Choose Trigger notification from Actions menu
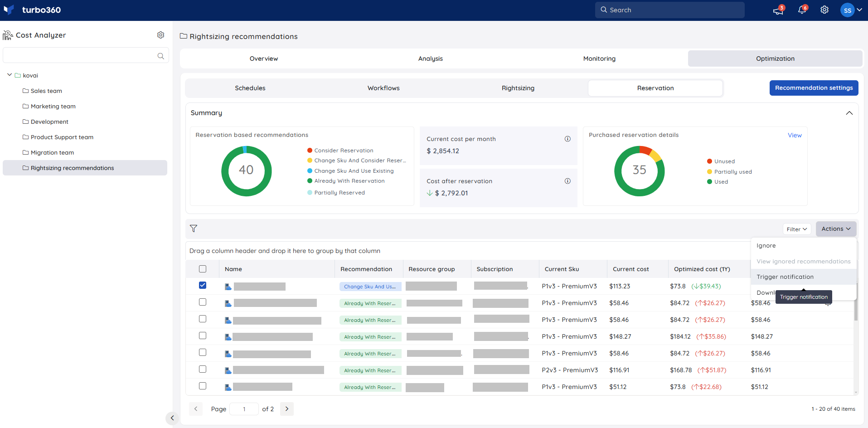868x428 pixels. 804,277
